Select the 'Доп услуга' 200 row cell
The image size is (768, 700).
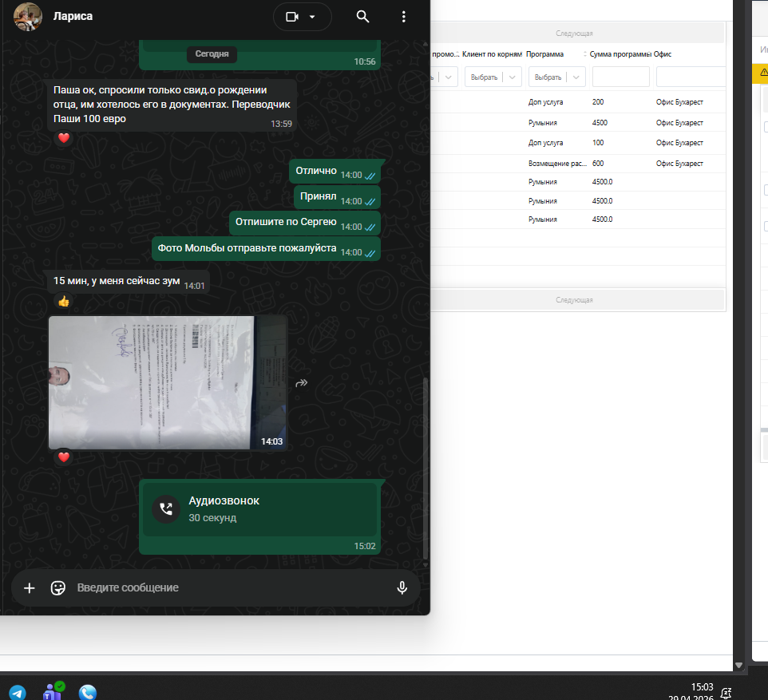click(x=545, y=102)
